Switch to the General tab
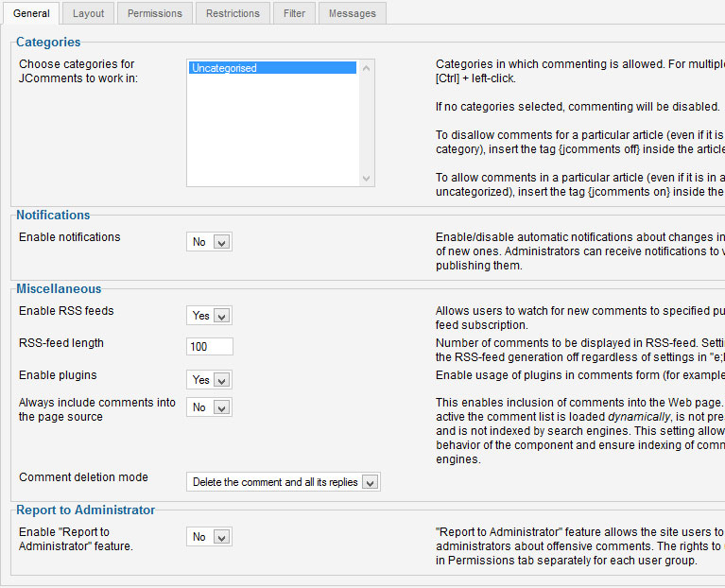The width and height of the screenshot is (725, 588). [31, 13]
